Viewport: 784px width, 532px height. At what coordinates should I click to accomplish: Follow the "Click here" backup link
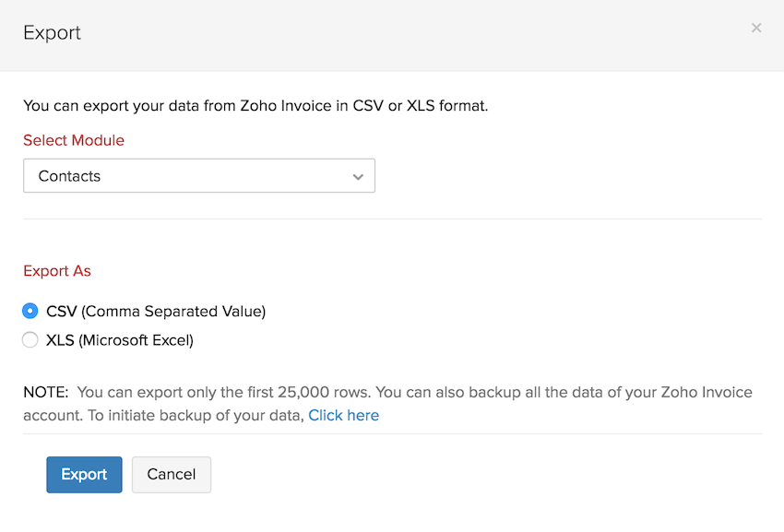coord(343,415)
